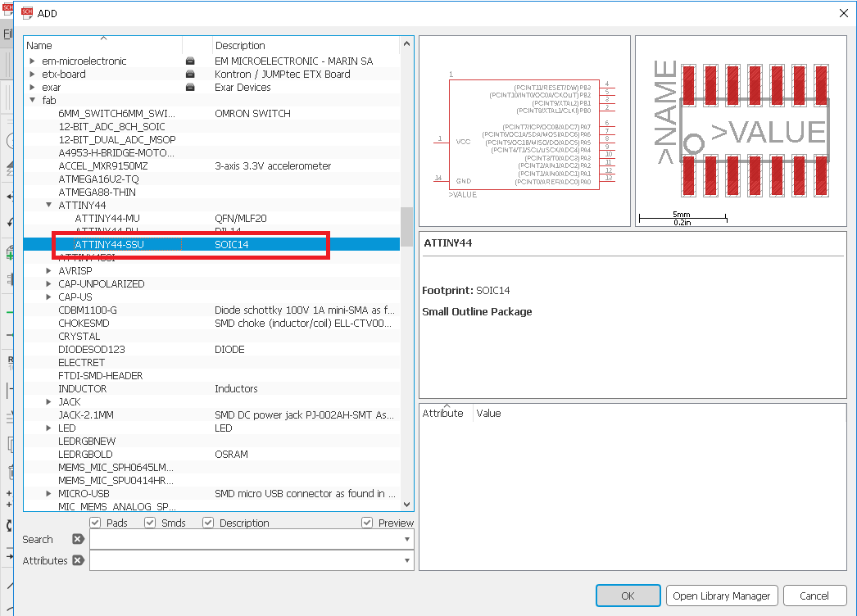857x616 pixels.
Task: Clear the Attributes field with X icon
Action: pos(78,560)
